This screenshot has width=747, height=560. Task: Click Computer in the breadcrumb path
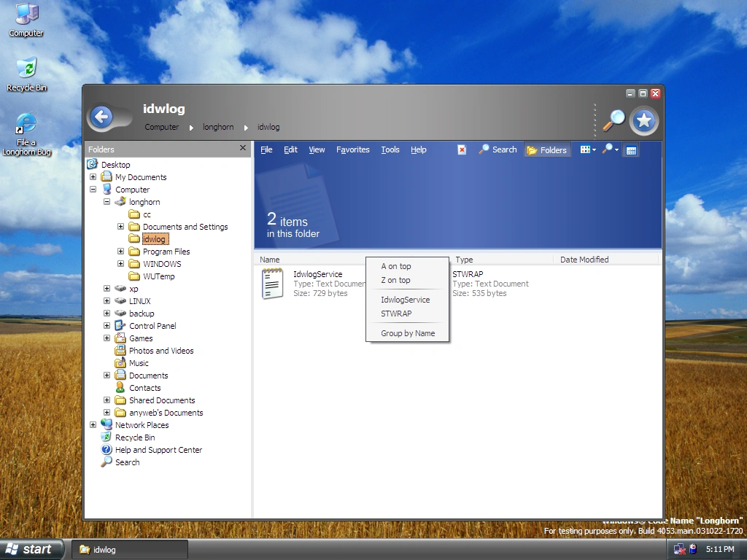(x=161, y=127)
